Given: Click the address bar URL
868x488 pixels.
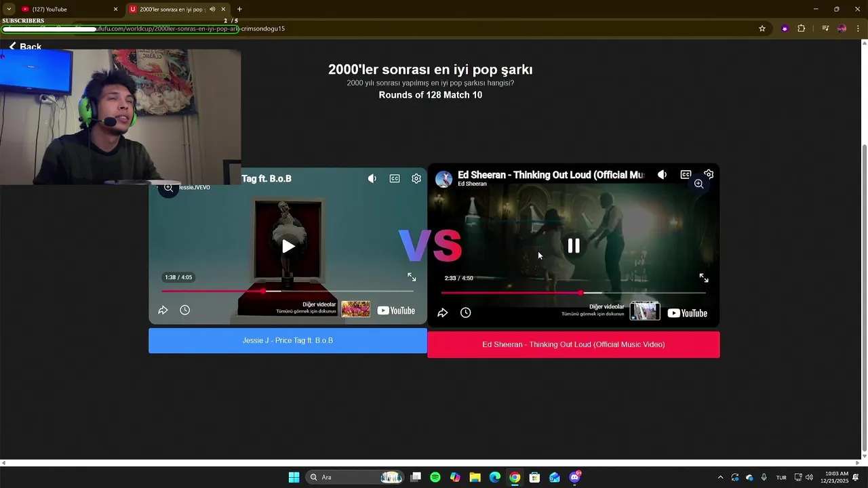Looking at the screenshot, I should [x=190, y=28].
